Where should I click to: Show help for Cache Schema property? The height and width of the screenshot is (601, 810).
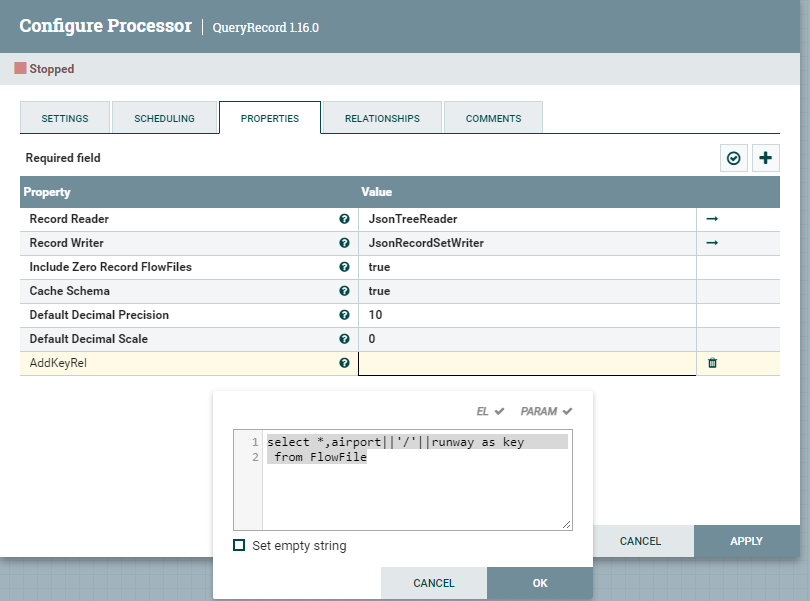pos(344,291)
